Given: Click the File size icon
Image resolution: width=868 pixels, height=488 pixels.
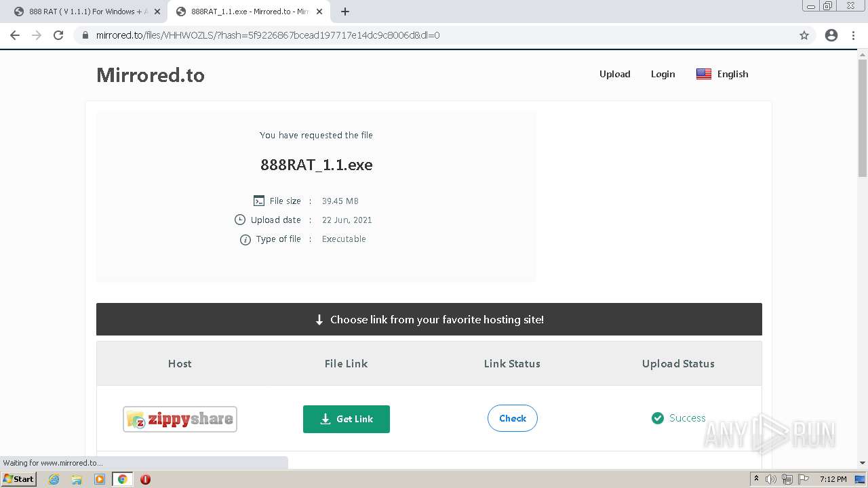Looking at the screenshot, I should click(x=259, y=201).
